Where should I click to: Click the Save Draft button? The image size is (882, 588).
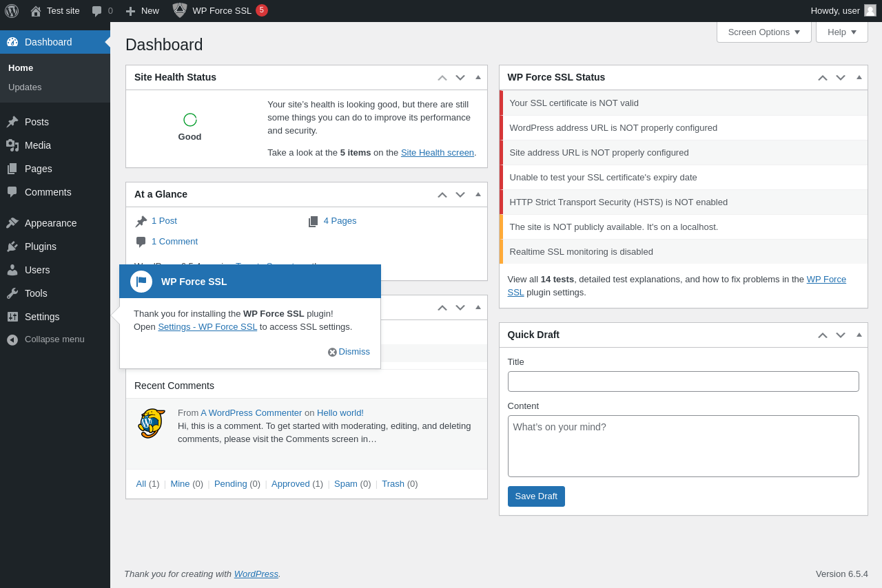click(536, 496)
